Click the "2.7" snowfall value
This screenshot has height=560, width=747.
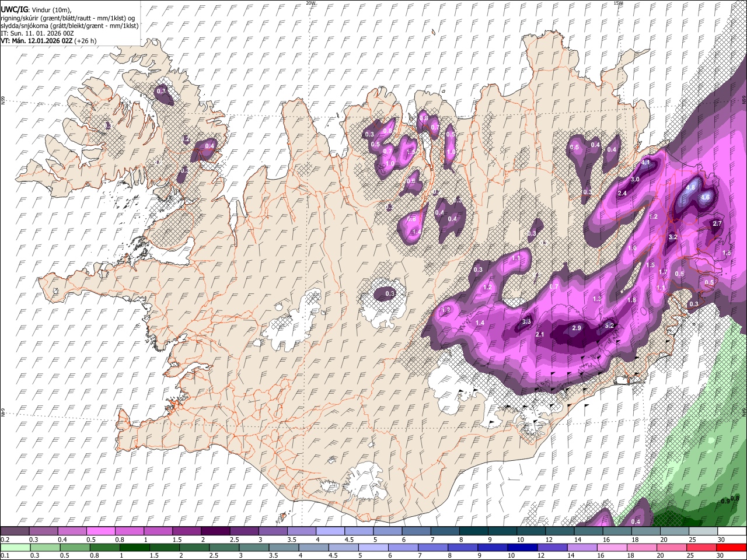(x=718, y=224)
